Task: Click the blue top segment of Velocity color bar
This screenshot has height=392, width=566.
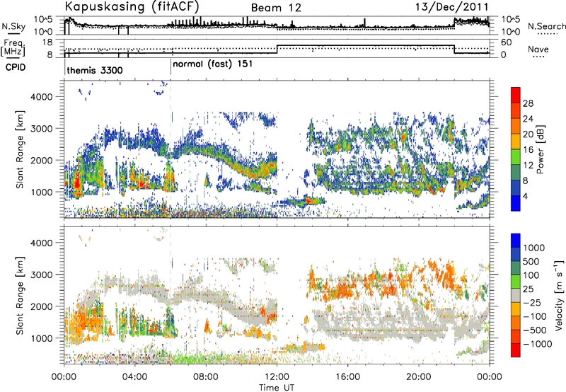Action: (x=516, y=241)
